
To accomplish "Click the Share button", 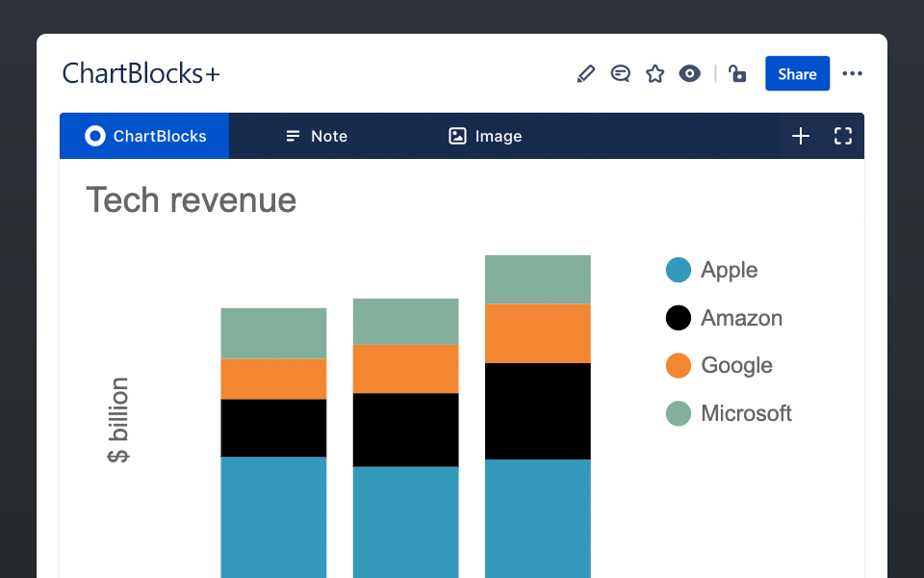I will [x=797, y=74].
